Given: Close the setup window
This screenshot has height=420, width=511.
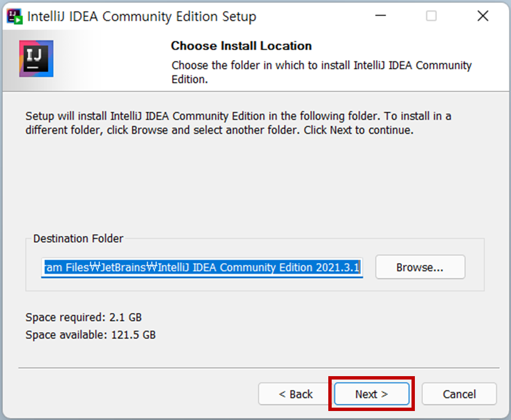Looking at the screenshot, I should tap(483, 16).
